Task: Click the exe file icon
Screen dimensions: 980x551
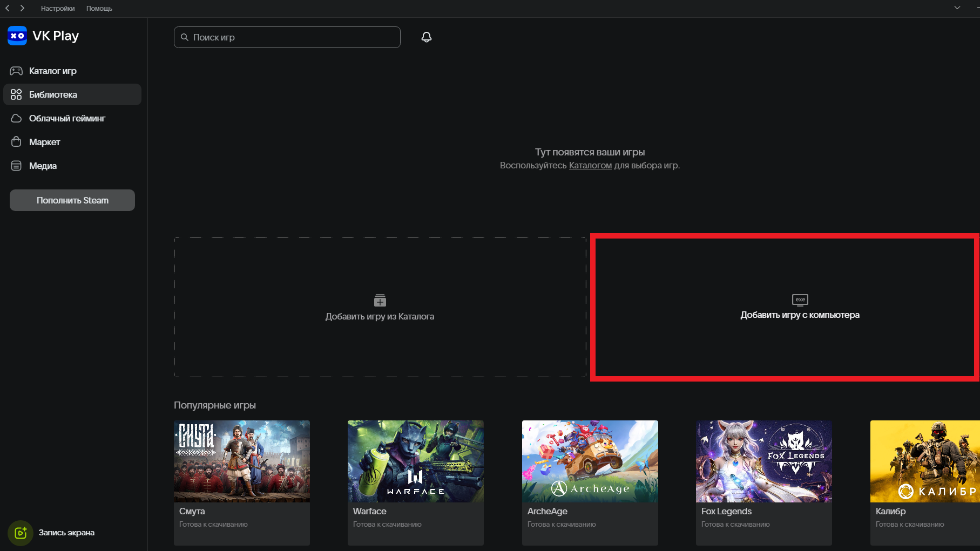Action: (800, 300)
